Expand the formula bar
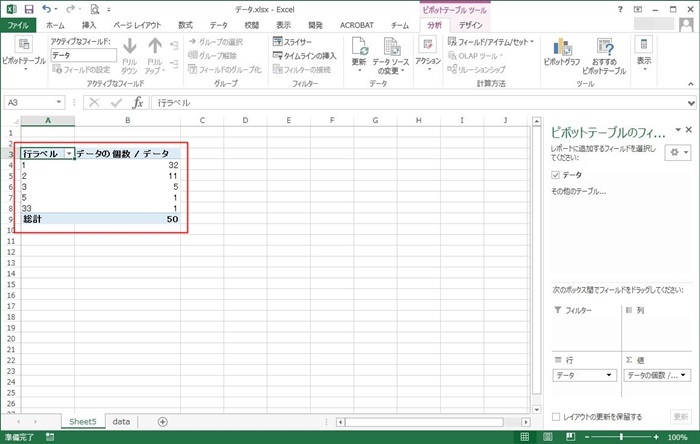This screenshot has width=700, height=444. tap(691, 103)
